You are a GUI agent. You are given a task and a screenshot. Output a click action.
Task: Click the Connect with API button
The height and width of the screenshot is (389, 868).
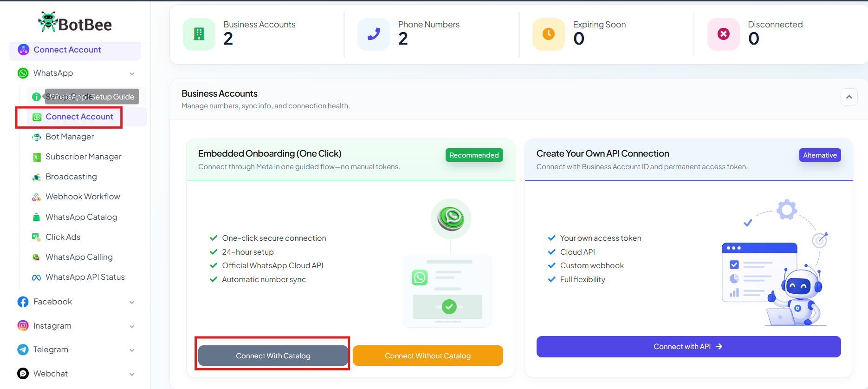pos(689,347)
